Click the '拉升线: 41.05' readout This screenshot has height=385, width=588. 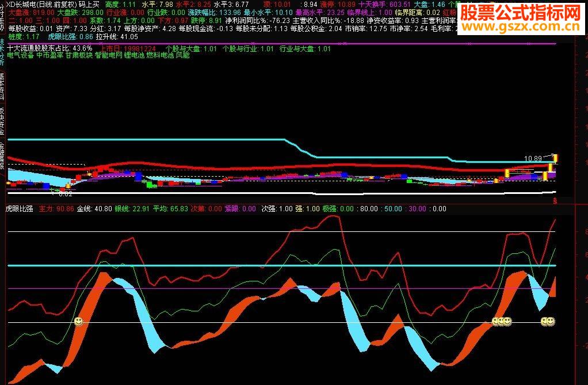(x=117, y=37)
